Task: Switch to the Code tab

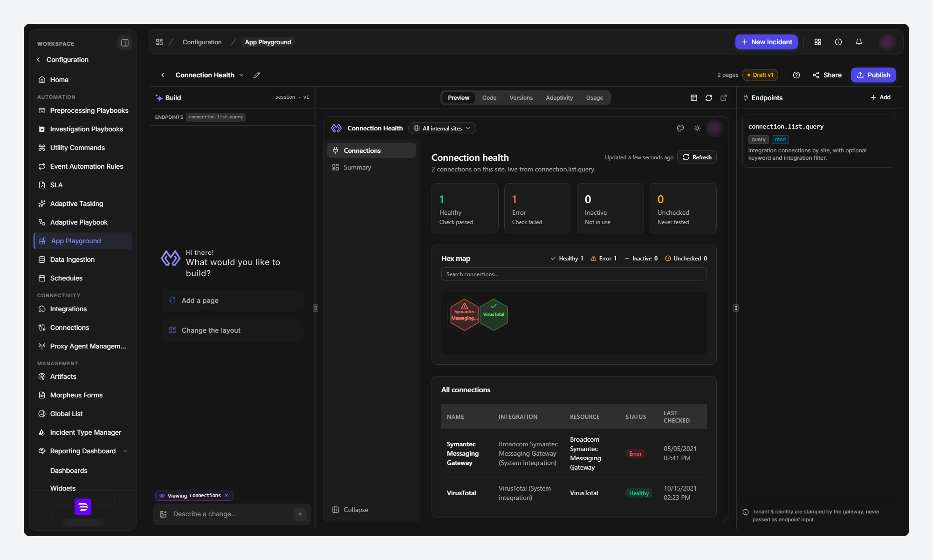Action: pyautogui.click(x=489, y=98)
